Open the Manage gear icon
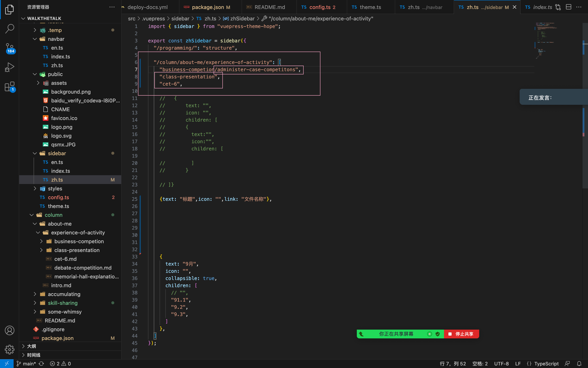This screenshot has height=368, width=588. click(9, 350)
